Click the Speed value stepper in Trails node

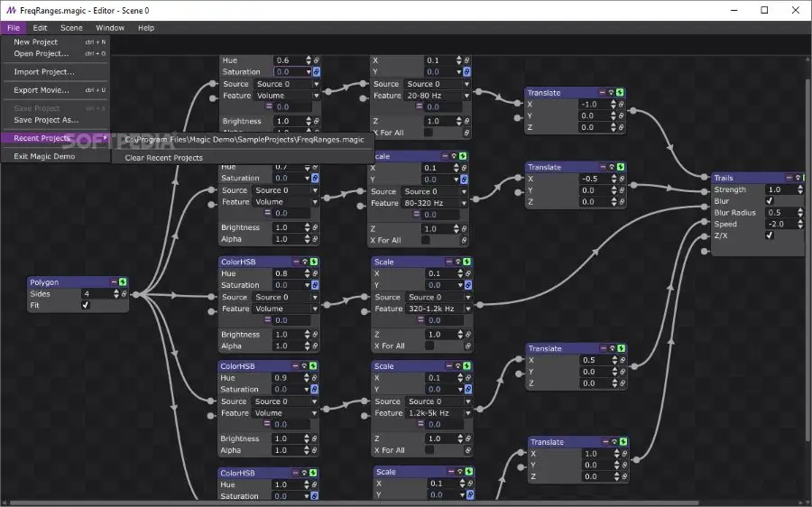click(x=798, y=224)
